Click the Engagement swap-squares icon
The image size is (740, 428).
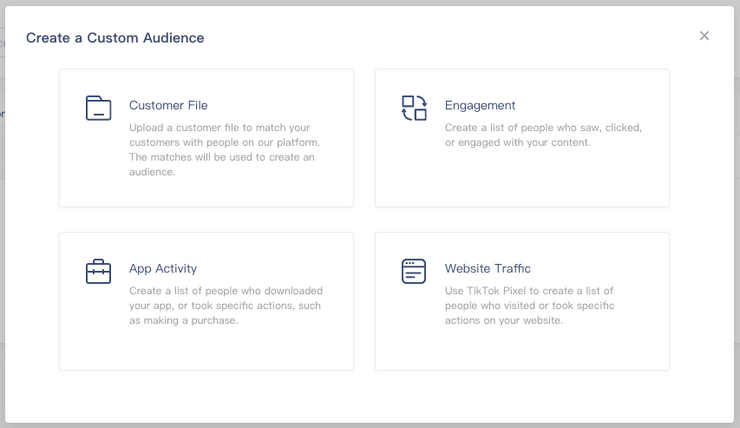pyautogui.click(x=414, y=108)
